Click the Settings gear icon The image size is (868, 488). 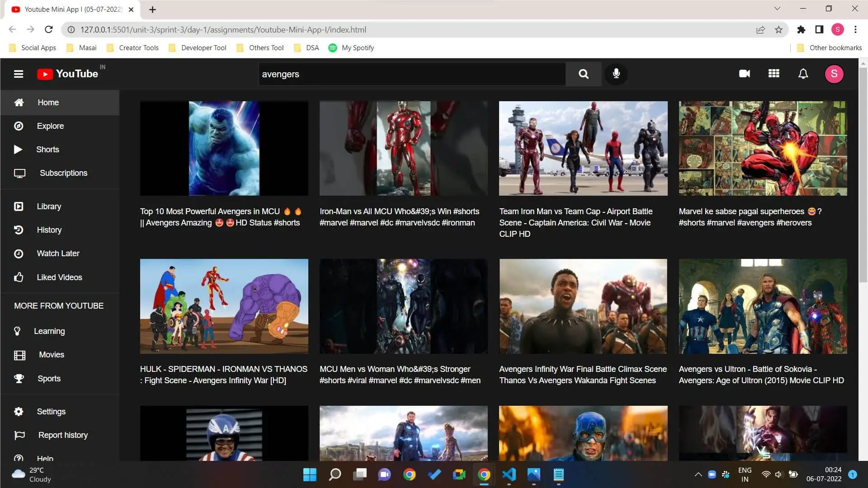pos(19,412)
